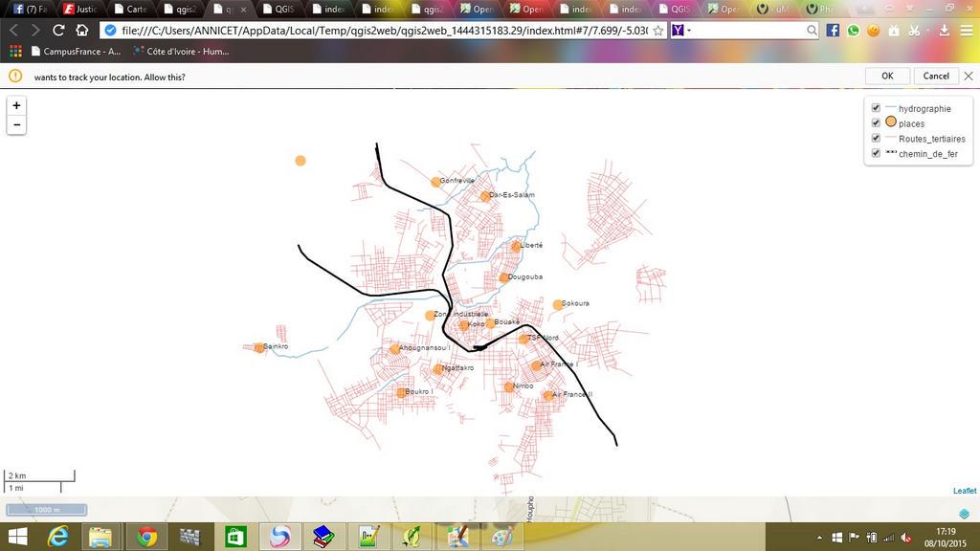This screenshot has height=551, width=980.
Task: Click the Facebook share icon in the toolbar
Action: coord(833,30)
